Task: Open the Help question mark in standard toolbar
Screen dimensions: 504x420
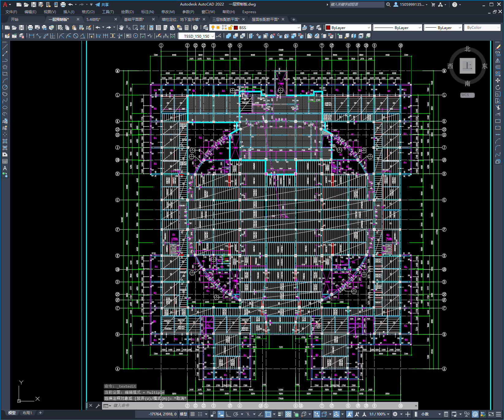Action: pos(195,28)
